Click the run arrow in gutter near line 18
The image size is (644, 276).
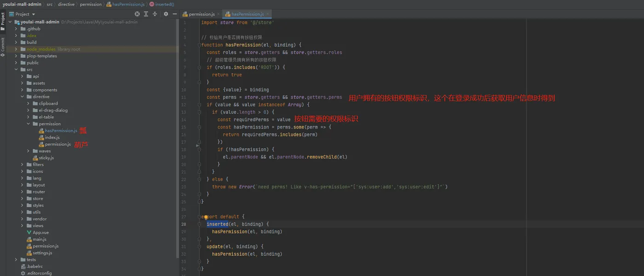pos(198,146)
